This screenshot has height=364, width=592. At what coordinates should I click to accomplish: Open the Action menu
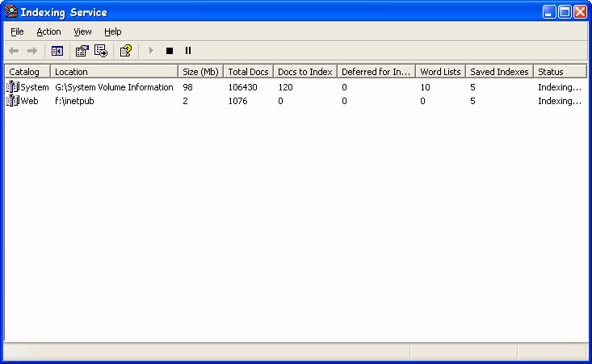click(48, 31)
